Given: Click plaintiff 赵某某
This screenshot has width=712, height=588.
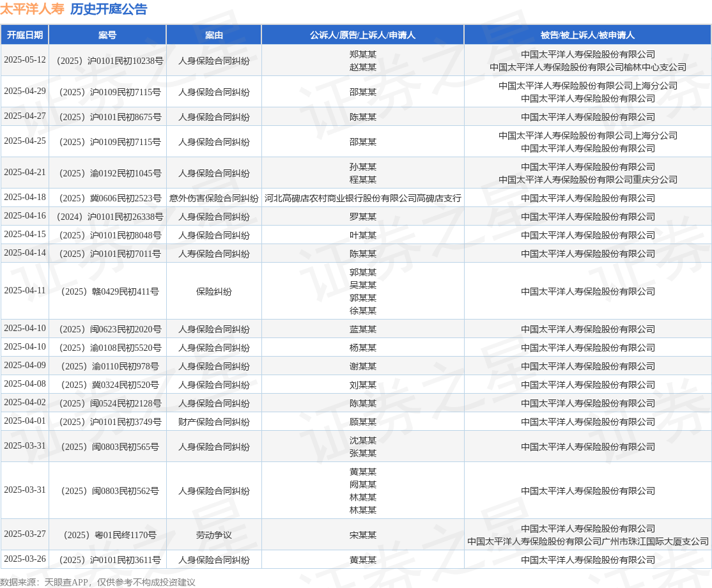Looking at the screenshot, I should (363, 67).
